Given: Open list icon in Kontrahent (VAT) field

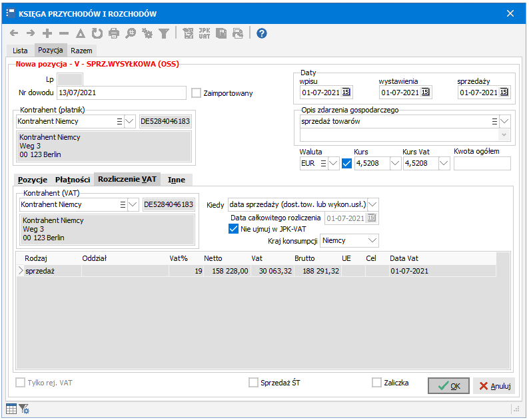Looking at the screenshot, I should tap(123, 204).
